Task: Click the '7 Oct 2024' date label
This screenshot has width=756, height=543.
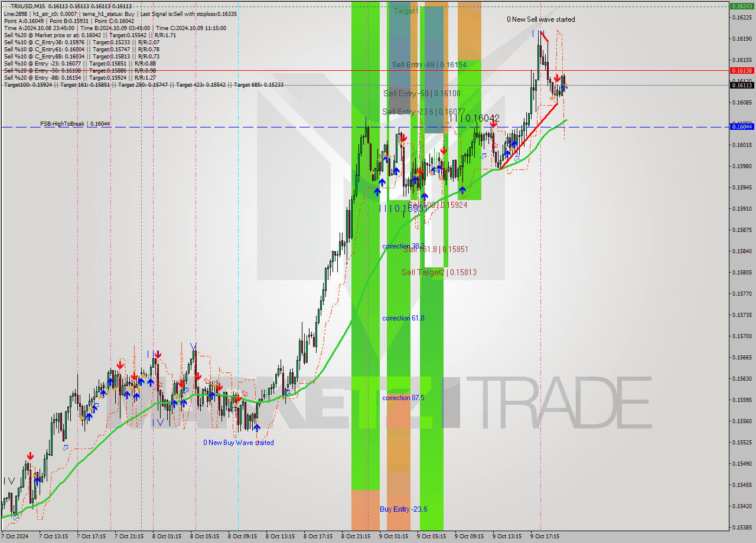Action: tap(15, 537)
